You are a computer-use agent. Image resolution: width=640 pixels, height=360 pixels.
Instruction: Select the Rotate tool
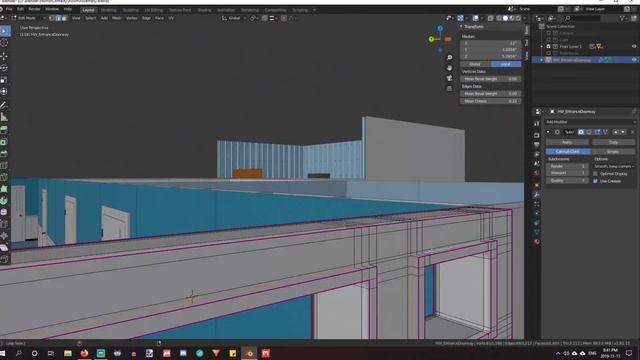[4, 68]
